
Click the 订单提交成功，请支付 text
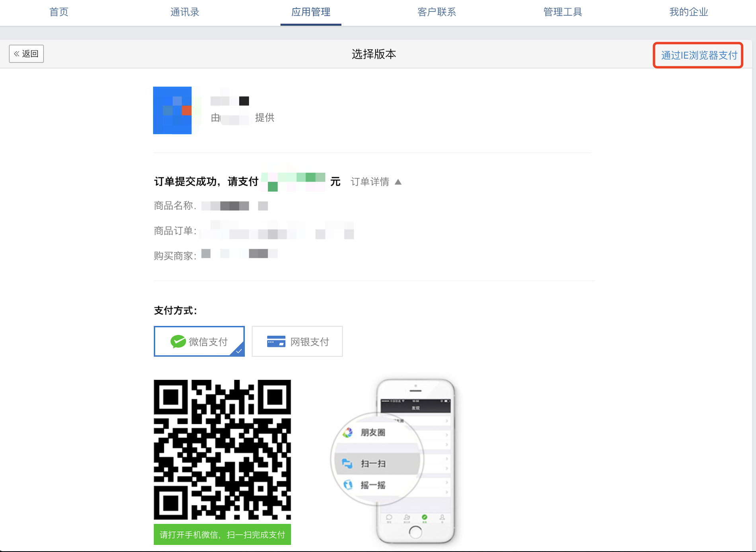point(206,182)
